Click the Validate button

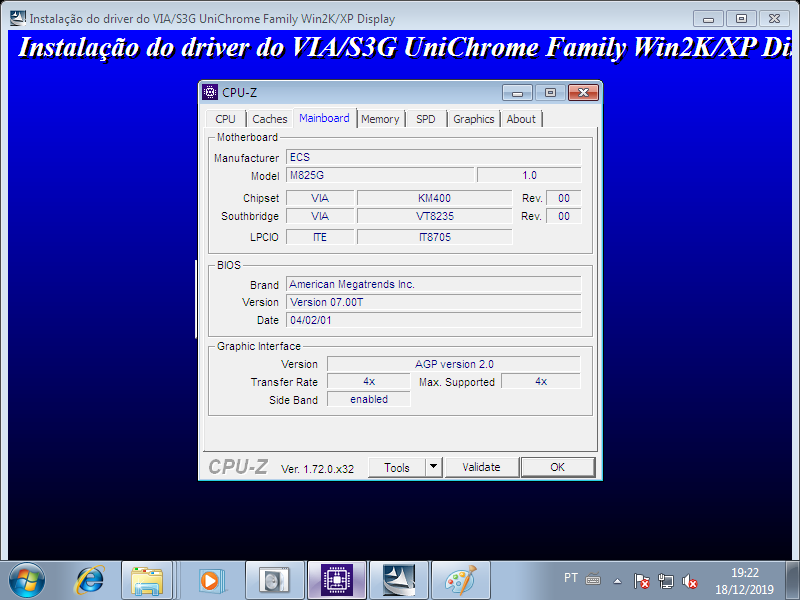481,467
